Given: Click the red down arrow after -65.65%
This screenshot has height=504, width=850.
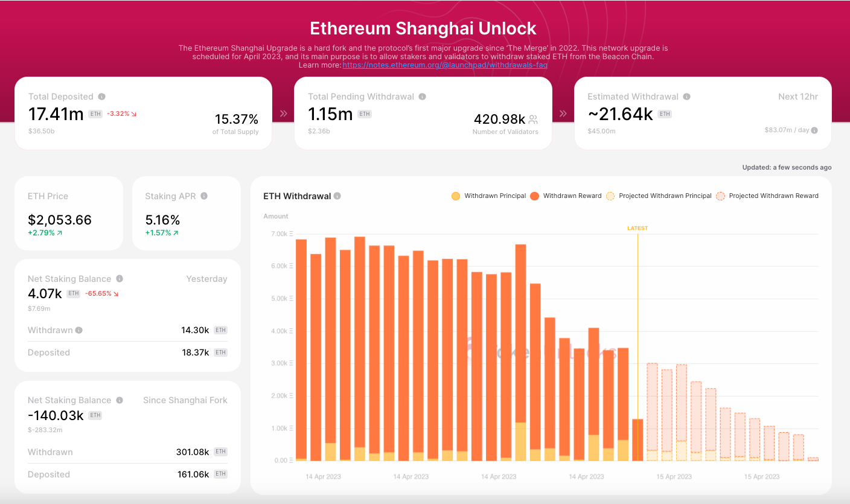Looking at the screenshot, I should (x=116, y=293).
